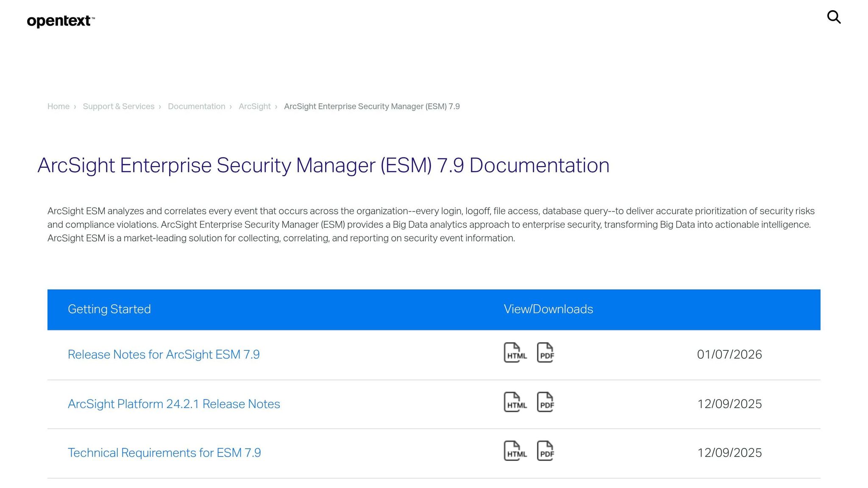868x488 pixels.
Task: Click the View/Downloads column header
Action: [x=548, y=309]
